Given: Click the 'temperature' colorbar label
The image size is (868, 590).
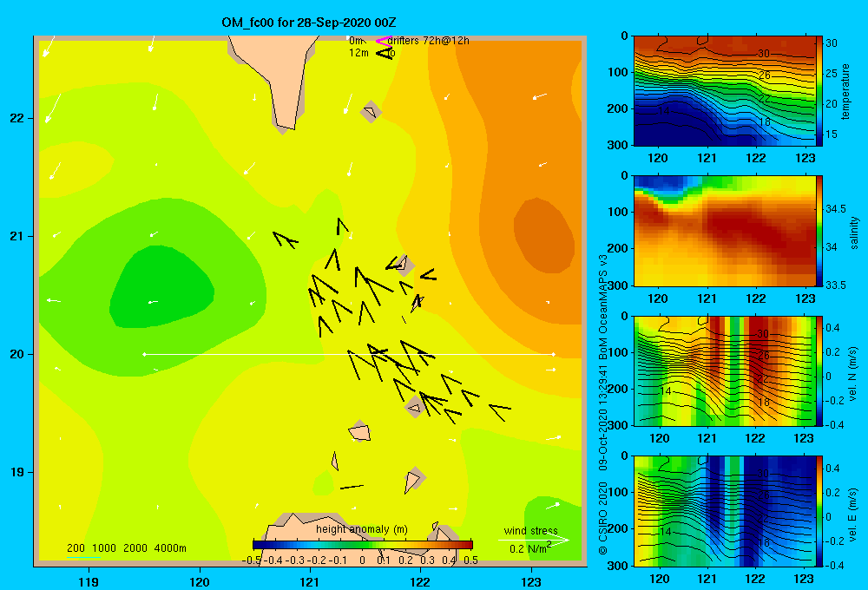Looking at the screenshot, I should (845, 91).
